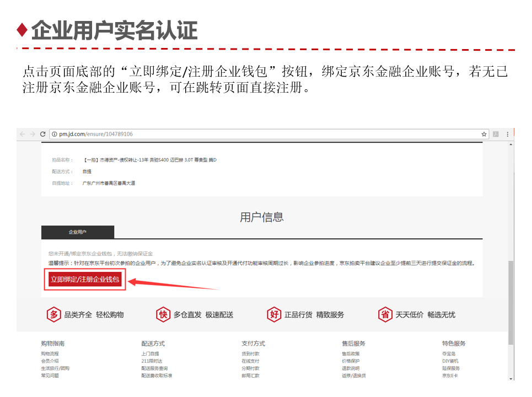Open 配送服务查询 footer link

point(155,368)
